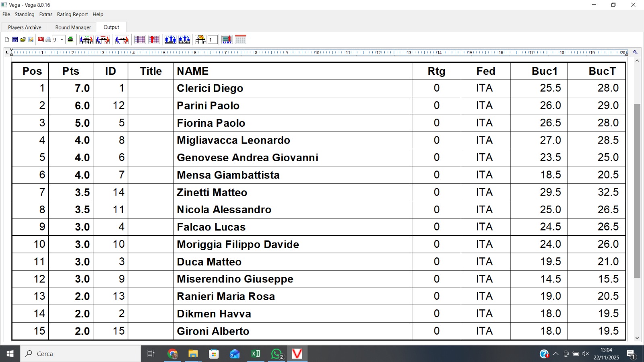The height and width of the screenshot is (362, 644).
Task: Open the Extras menu
Action: coord(46,14)
